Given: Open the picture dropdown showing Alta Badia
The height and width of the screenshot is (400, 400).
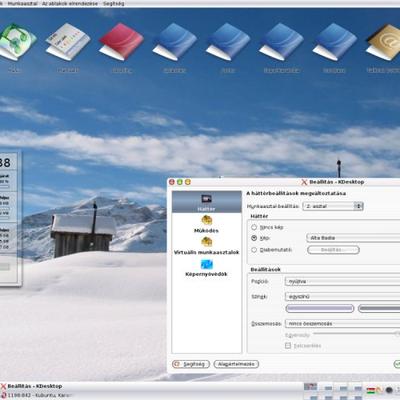Looking at the screenshot, I should pos(353,238).
